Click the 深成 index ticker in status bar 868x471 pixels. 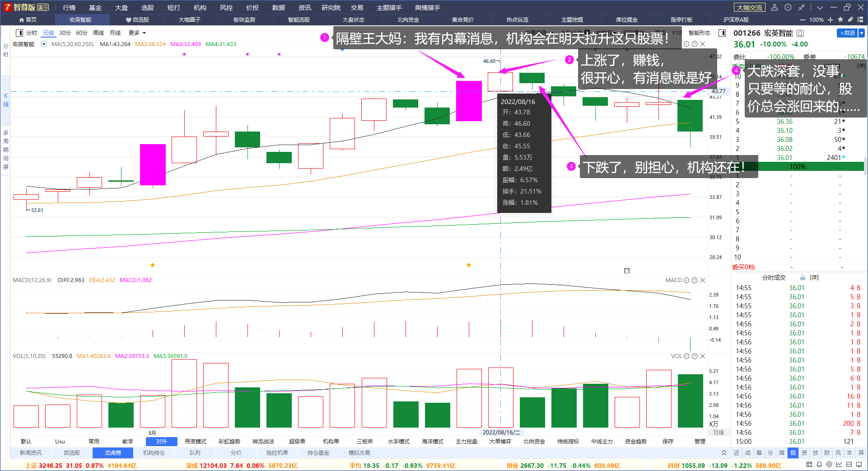241,466
